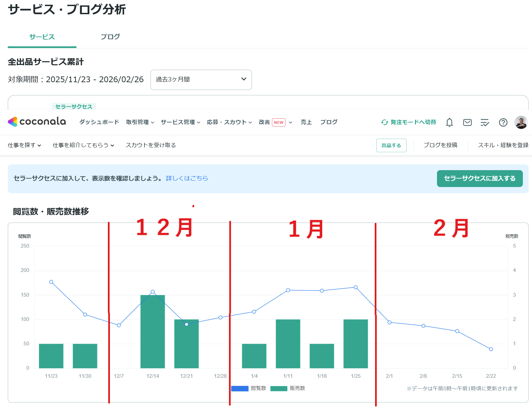Click the 2/8 views data point
The width and height of the screenshot is (532, 414).
click(423, 326)
